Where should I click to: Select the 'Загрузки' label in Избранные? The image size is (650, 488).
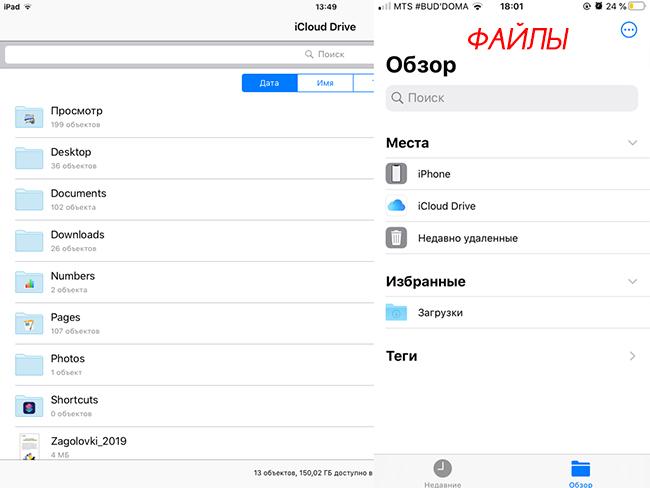click(x=440, y=313)
